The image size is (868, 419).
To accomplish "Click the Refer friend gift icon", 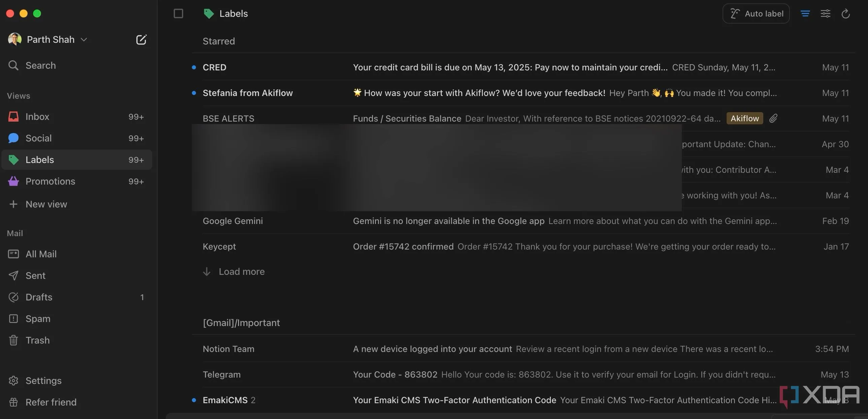I will pyautogui.click(x=13, y=402).
